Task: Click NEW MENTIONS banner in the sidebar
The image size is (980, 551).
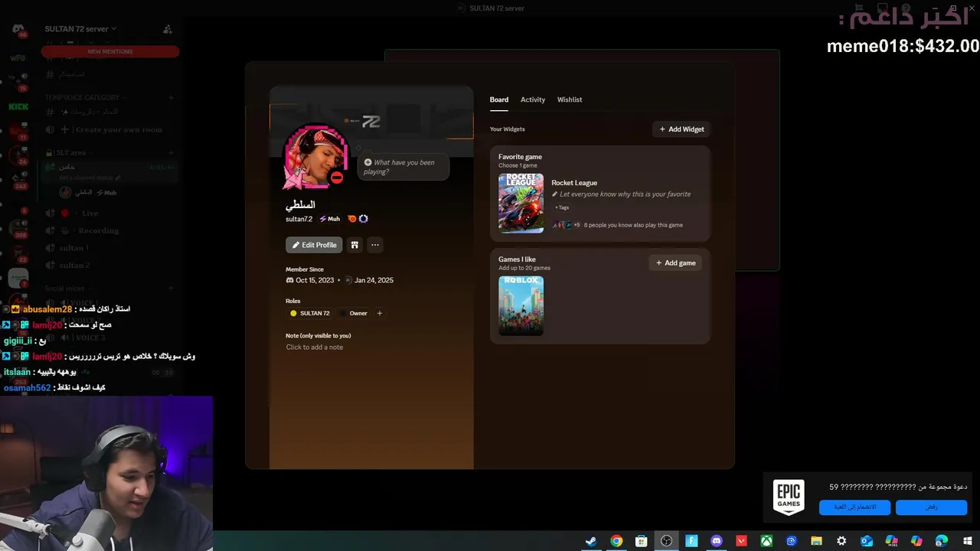Action: 110,51
